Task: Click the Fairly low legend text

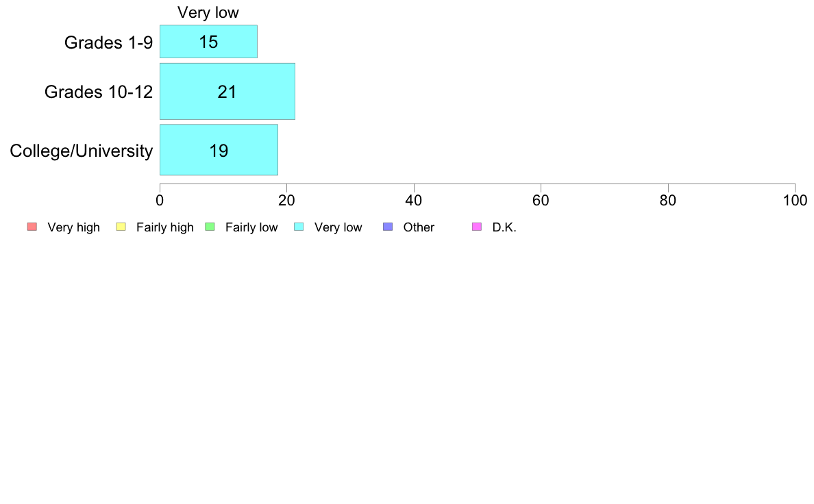Action: coord(251,227)
